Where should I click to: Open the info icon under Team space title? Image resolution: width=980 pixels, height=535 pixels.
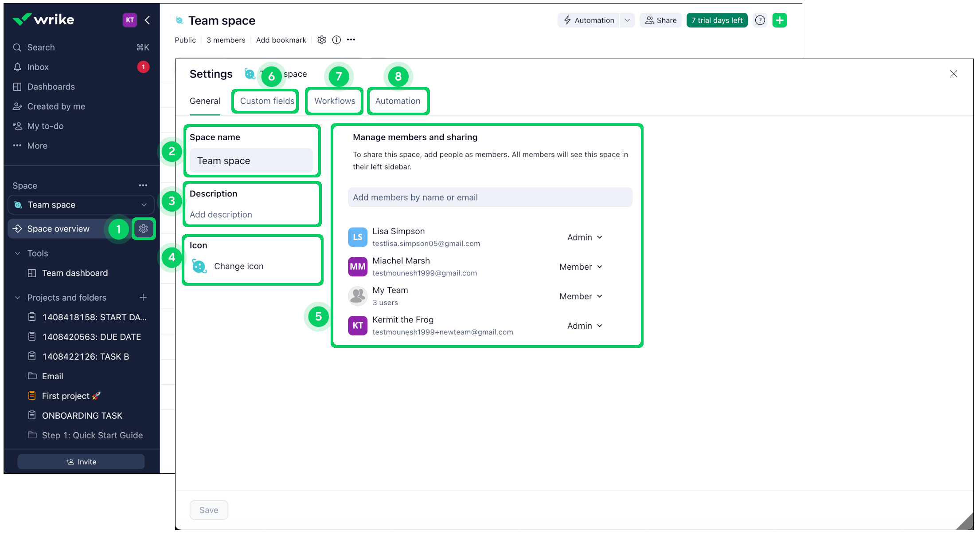coord(336,40)
